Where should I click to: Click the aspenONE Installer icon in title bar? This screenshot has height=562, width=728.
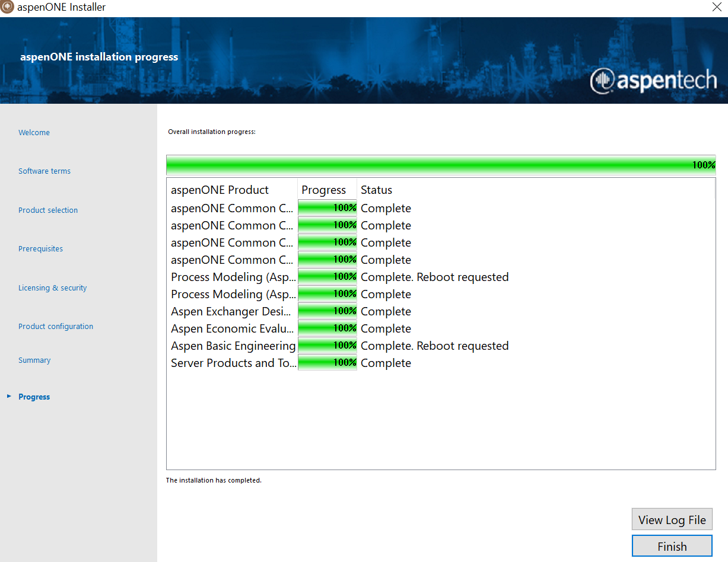click(7, 7)
